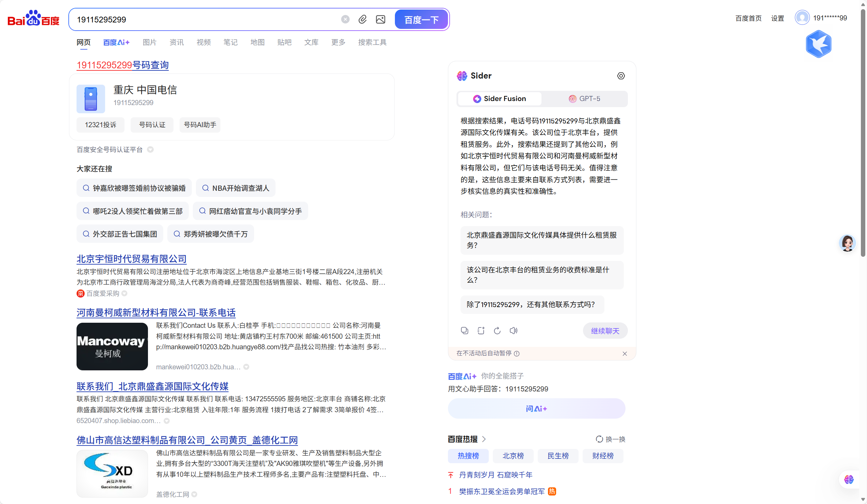Click the 百度一下 search button
The height and width of the screenshot is (504, 867).
click(x=421, y=20)
